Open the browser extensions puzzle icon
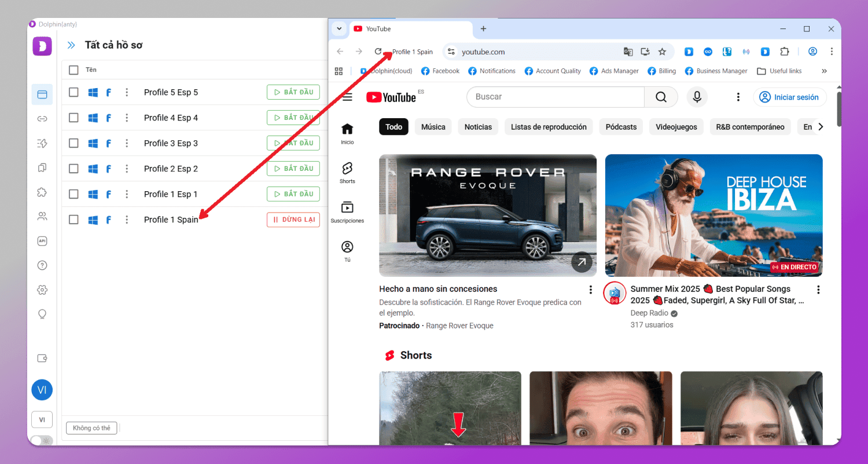 click(784, 52)
